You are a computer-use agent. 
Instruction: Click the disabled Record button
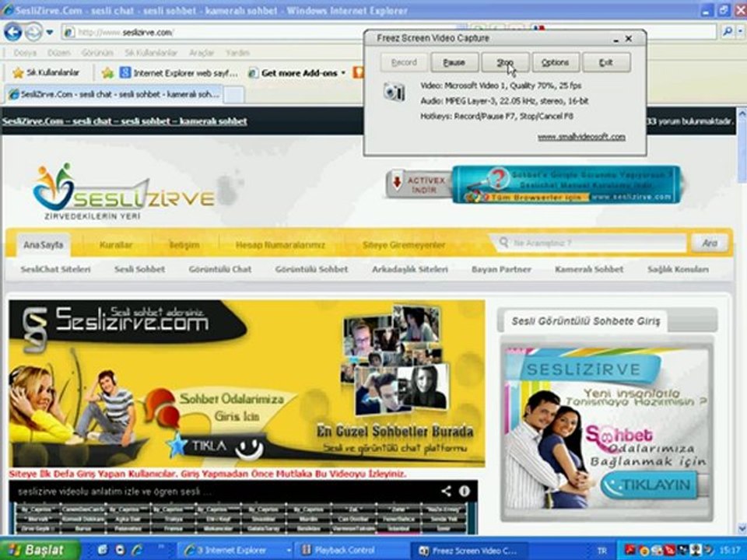point(404,62)
